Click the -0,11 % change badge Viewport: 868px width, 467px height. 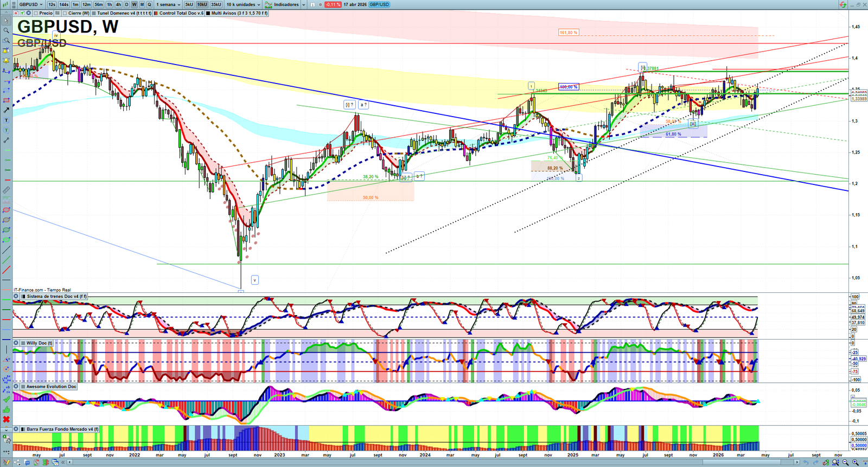pyautogui.click(x=333, y=4)
